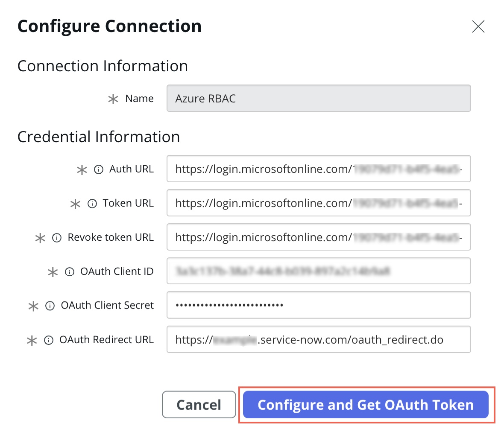Click the required asterisk beside Name

click(113, 99)
